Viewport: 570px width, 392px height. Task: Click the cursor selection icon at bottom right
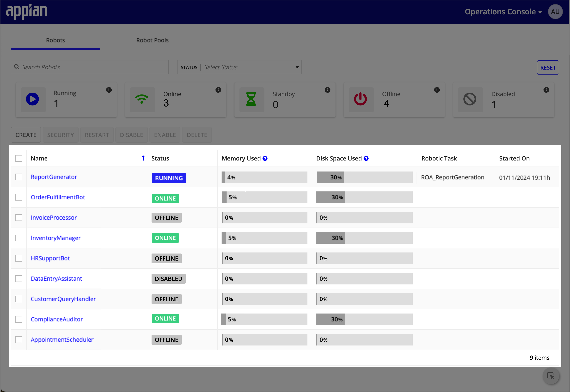(551, 376)
